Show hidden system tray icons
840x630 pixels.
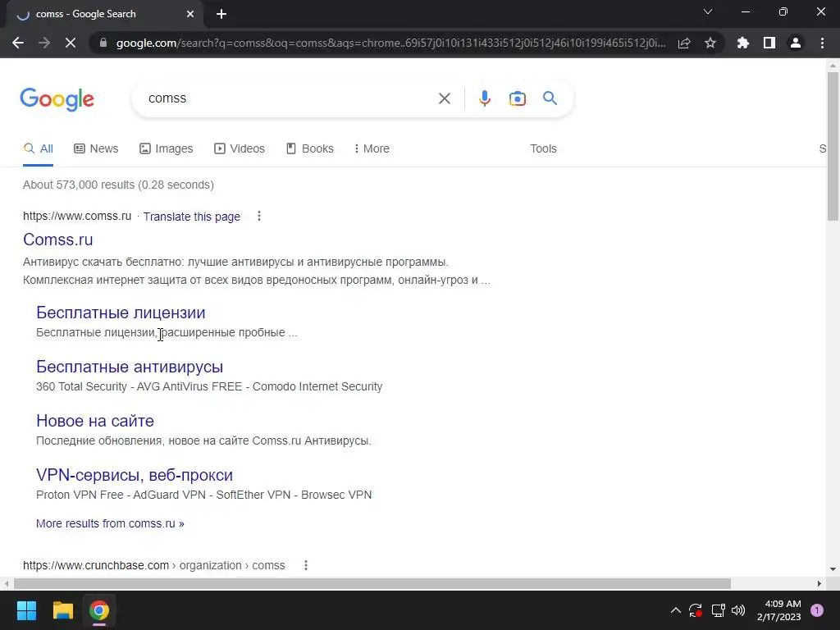676,610
